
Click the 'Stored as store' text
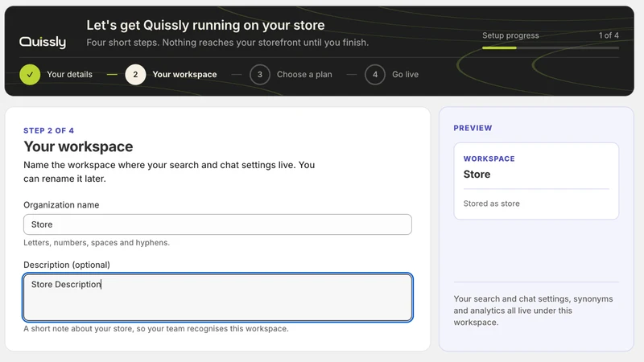pos(491,204)
